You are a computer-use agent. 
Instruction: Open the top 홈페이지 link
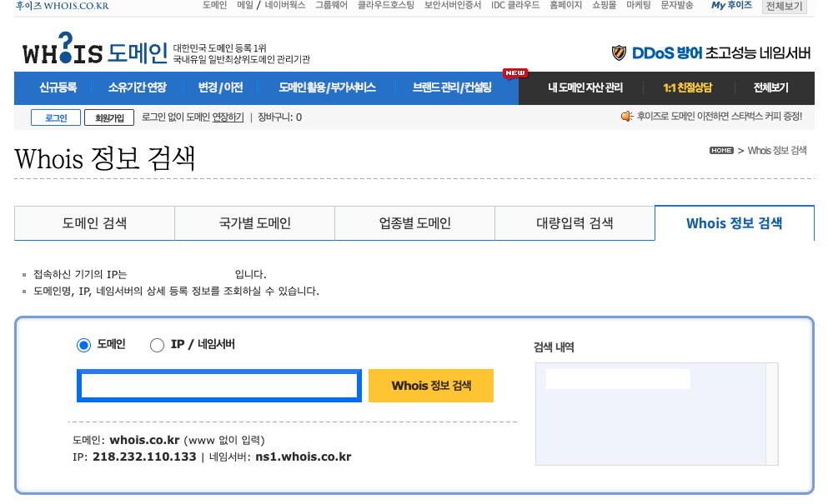(x=565, y=5)
